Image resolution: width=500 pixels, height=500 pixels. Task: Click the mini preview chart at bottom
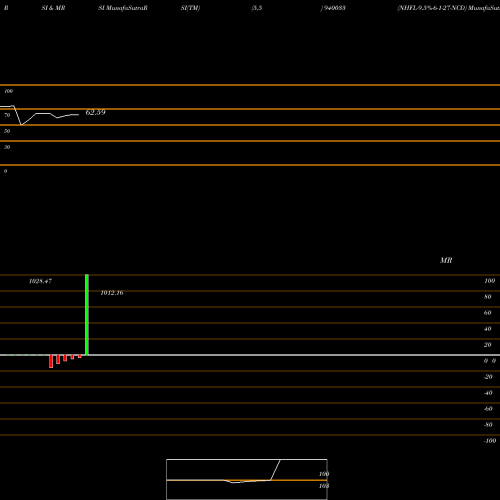247,479
